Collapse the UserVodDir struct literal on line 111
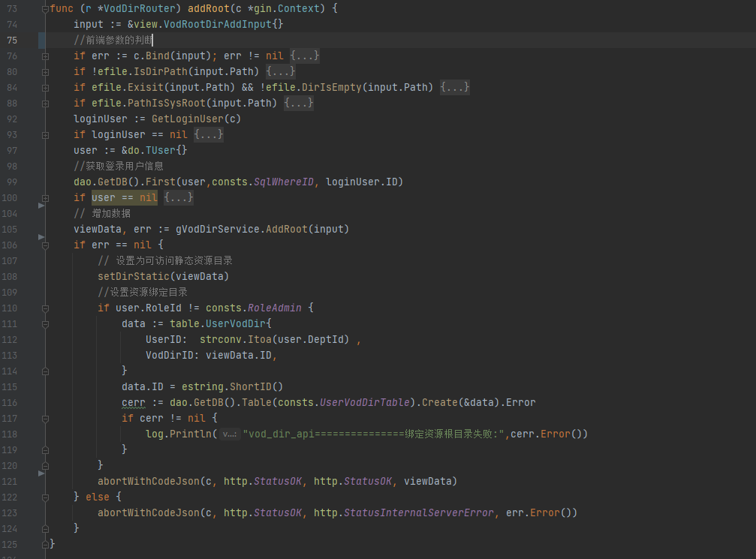This screenshot has width=756, height=559. [45, 324]
